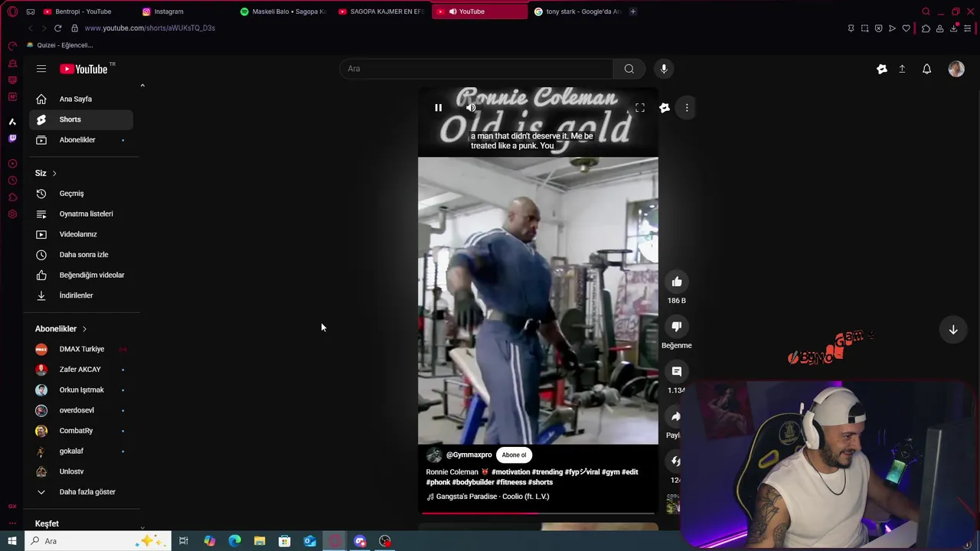Viewport: 980px width, 551px height.
Task: Open overdosevl channel
Action: tap(81, 410)
